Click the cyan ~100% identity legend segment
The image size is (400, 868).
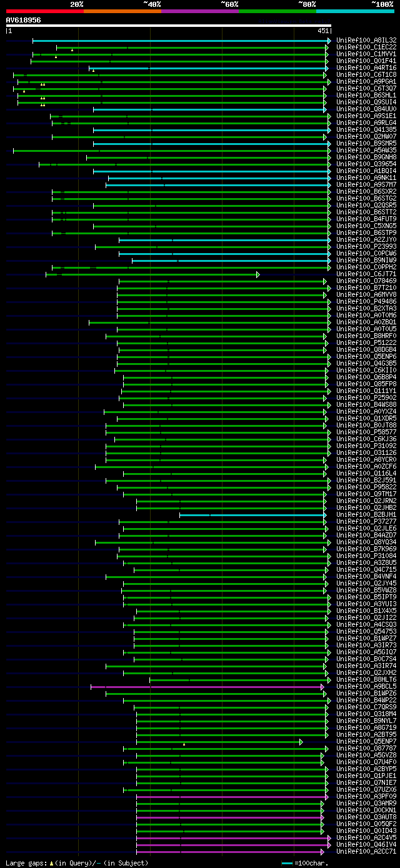pyautogui.click(x=354, y=11)
